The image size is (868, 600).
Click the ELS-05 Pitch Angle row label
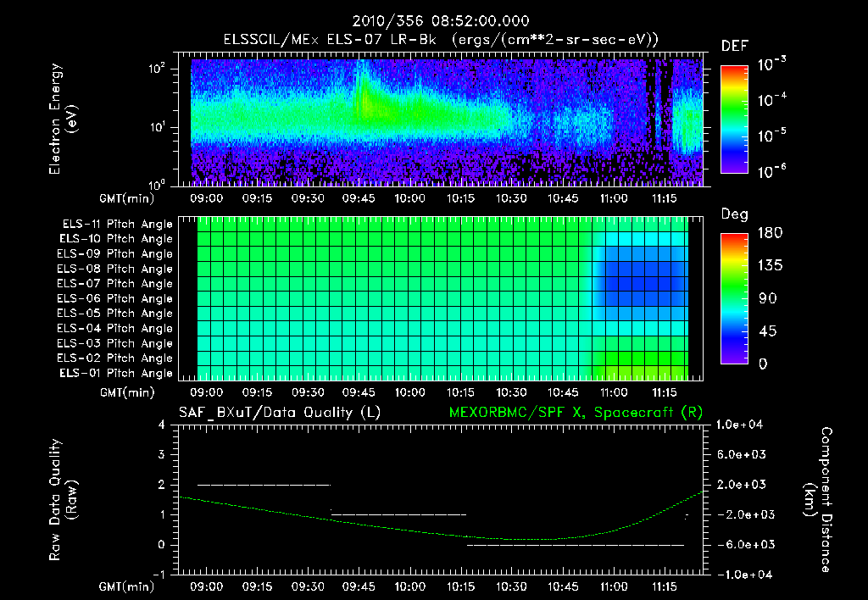coord(115,314)
